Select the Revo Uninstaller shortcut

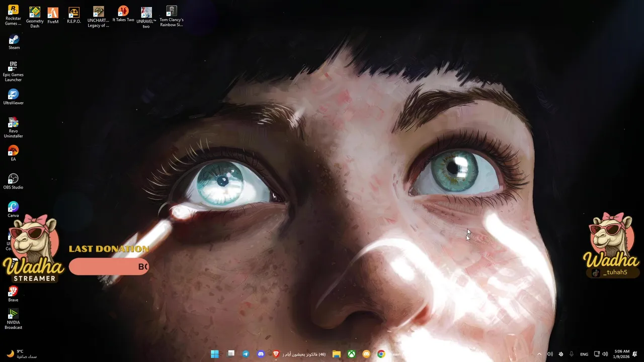tap(14, 128)
